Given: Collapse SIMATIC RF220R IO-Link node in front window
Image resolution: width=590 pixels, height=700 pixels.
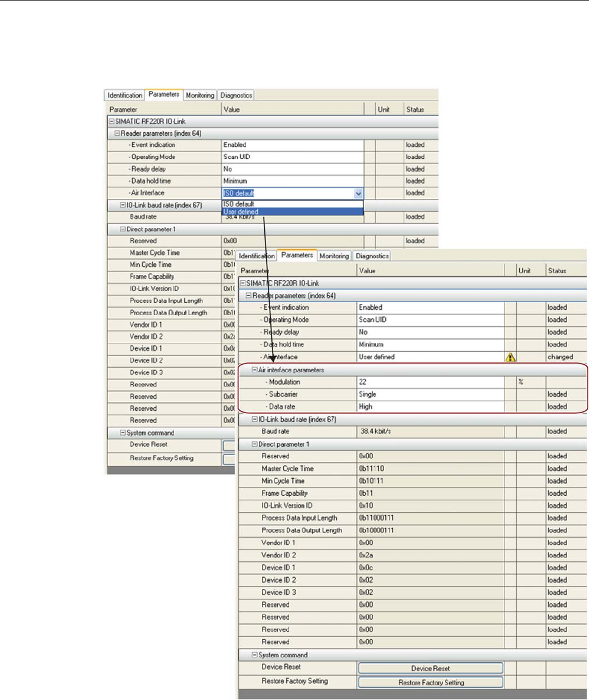Looking at the screenshot, I should [x=243, y=283].
